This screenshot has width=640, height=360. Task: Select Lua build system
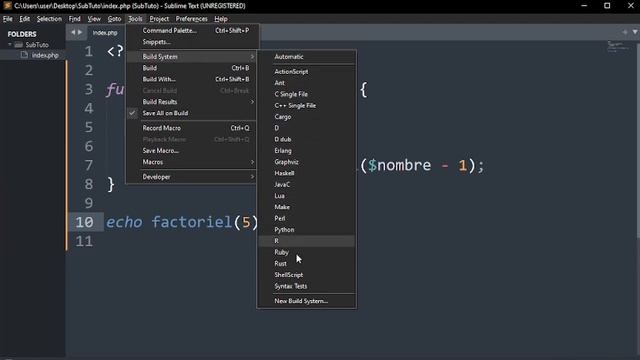(307, 196)
